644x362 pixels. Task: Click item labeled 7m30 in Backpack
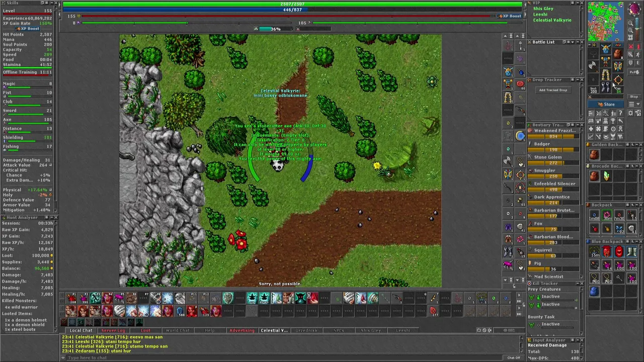coord(619,216)
